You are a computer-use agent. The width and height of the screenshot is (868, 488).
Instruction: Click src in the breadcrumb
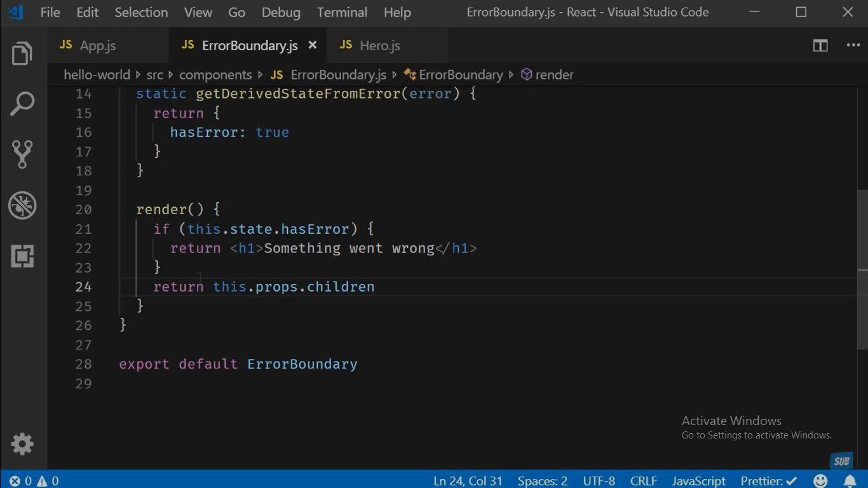pyautogui.click(x=154, y=74)
